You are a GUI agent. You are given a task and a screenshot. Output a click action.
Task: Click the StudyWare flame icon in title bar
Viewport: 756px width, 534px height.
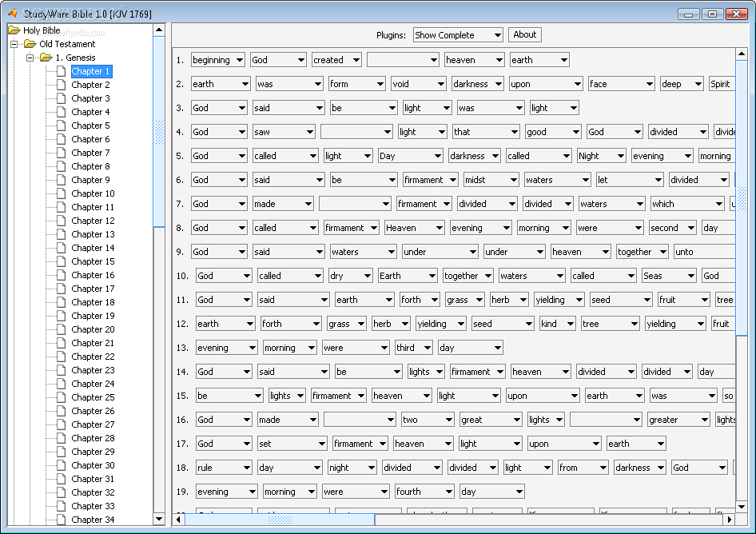pos(13,14)
